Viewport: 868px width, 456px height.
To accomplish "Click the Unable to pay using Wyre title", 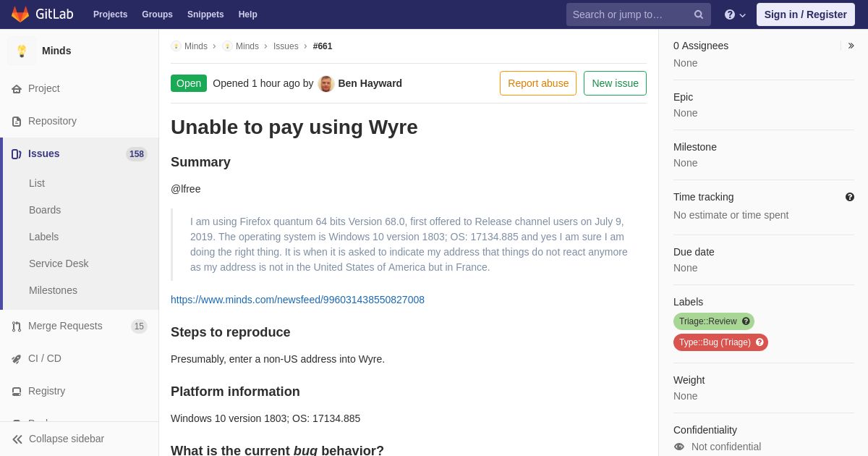I will [x=294, y=127].
